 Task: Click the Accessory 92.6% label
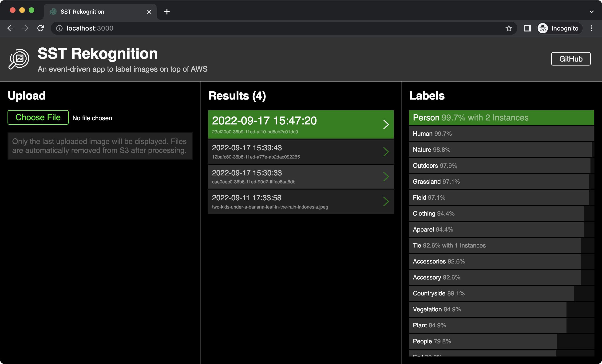pyautogui.click(x=502, y=277)
